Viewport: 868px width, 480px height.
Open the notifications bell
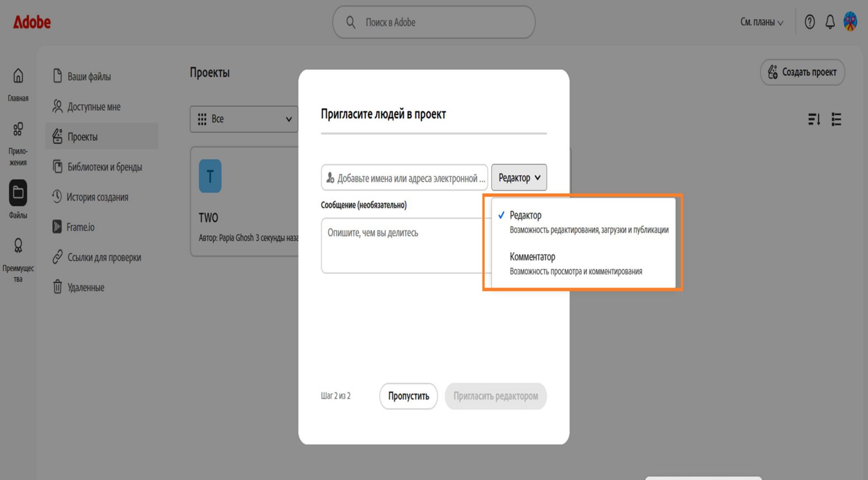[x=830, y=22]
